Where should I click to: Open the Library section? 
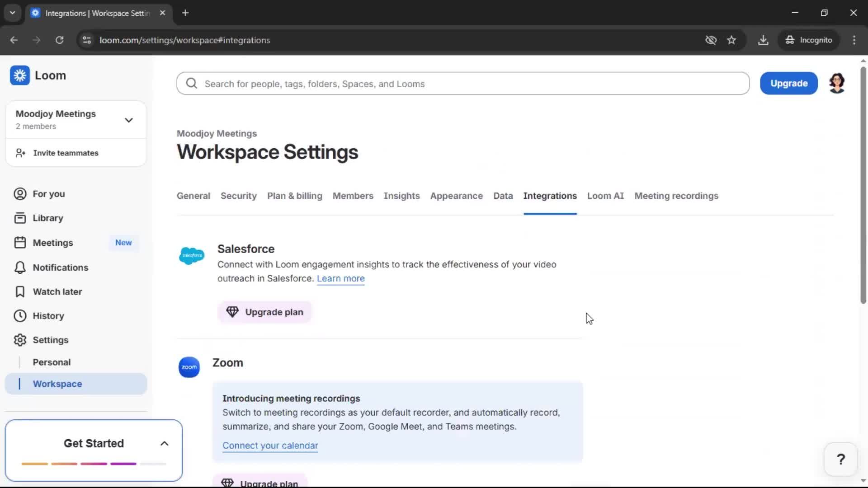(x=47, y=218)
